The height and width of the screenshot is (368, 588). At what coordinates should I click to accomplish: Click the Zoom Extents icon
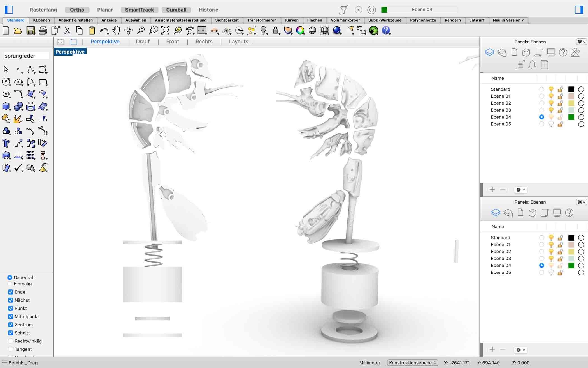click(165, 30)
